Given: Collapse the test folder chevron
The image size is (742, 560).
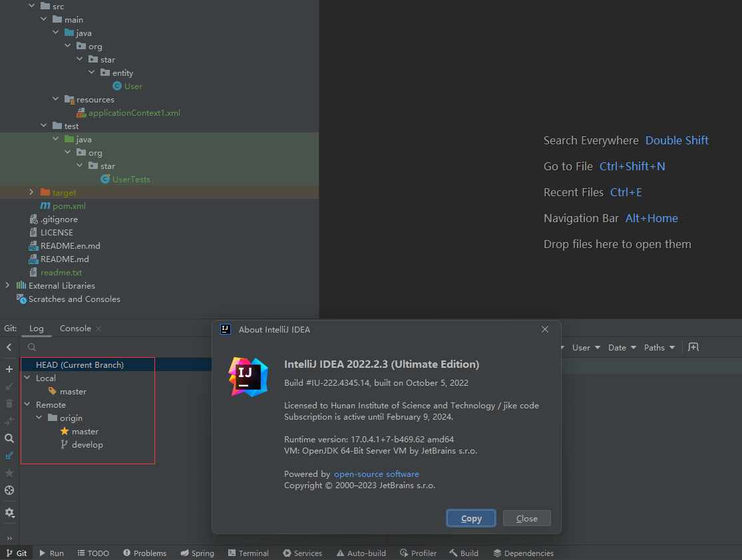Looking at the screenshot, I should coord(43,125).
